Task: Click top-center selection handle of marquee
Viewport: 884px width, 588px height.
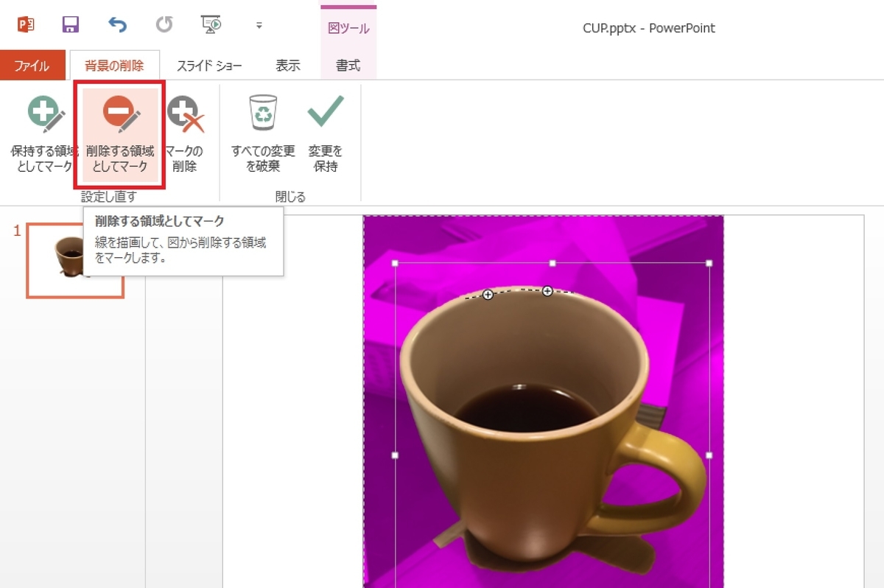Action: (552, 263)
